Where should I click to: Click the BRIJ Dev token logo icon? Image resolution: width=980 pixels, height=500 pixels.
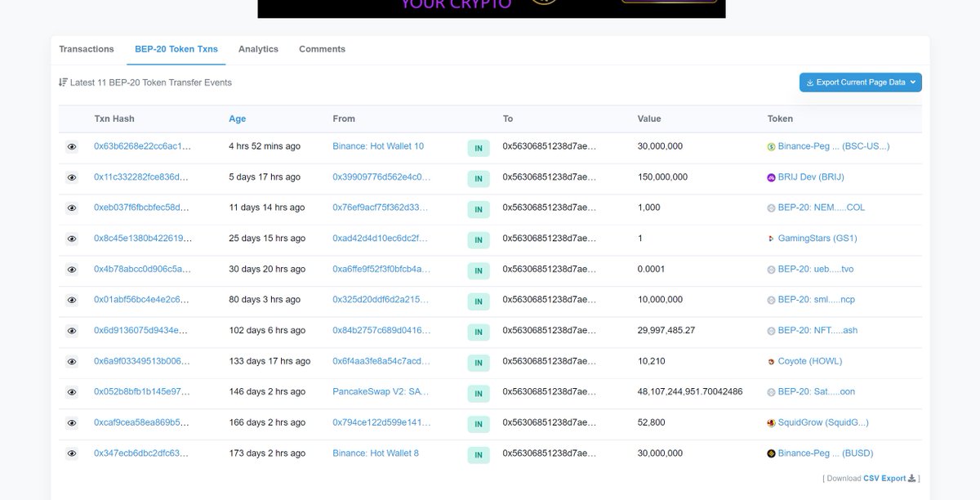pyautogui.click(x=771, y=177)
